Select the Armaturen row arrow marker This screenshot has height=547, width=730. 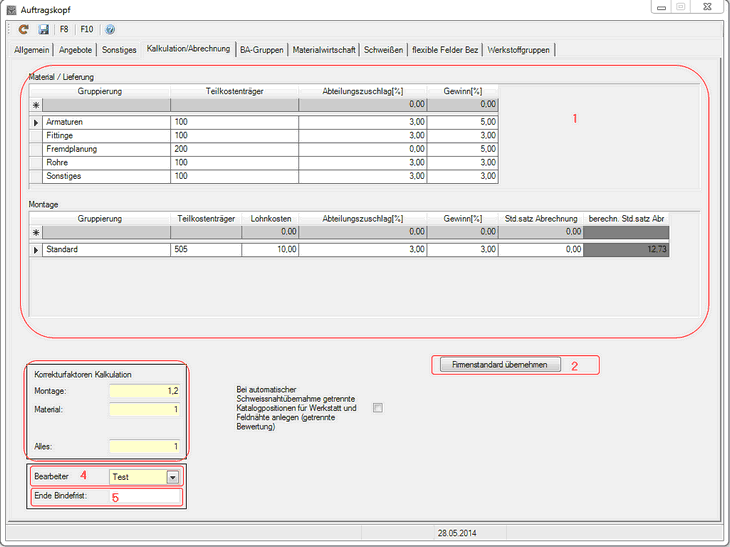point(36,122)
